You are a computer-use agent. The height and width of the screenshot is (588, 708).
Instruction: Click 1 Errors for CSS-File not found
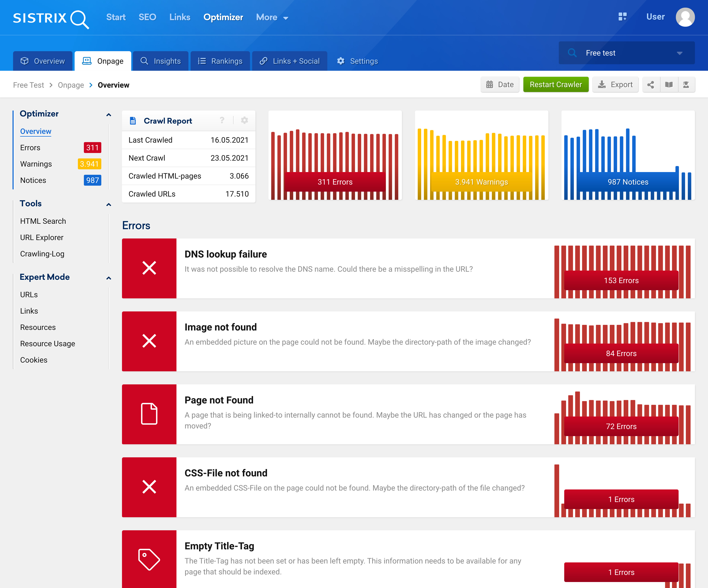[x=621, y=499]
